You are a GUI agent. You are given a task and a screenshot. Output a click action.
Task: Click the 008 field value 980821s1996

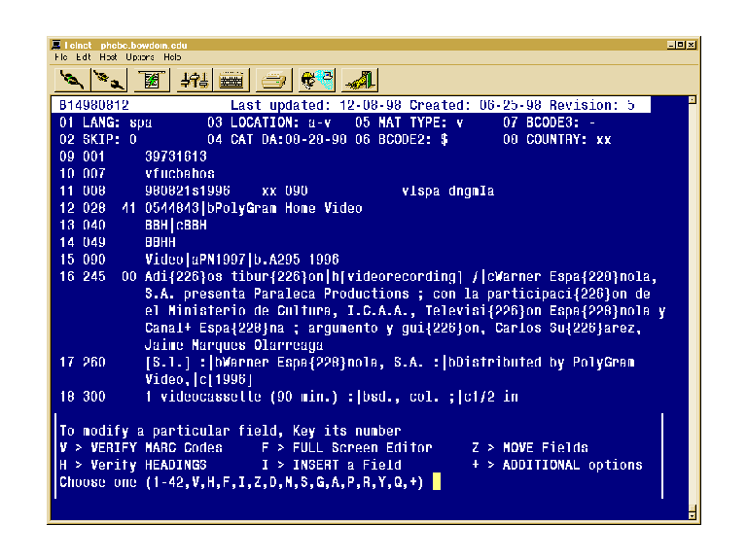click(x=187, y=191)
